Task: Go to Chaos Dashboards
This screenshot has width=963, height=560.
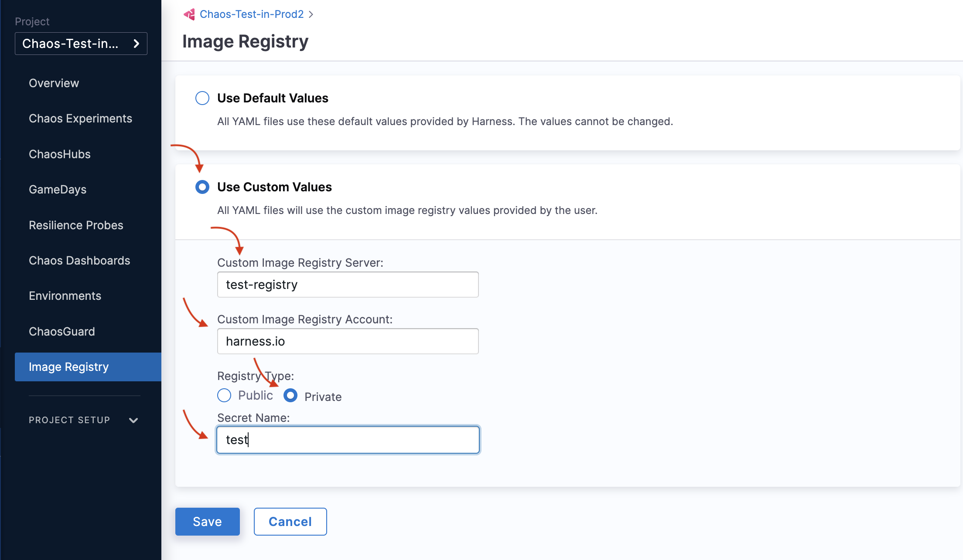Action: pyautogui.click(x=79, y=261)
